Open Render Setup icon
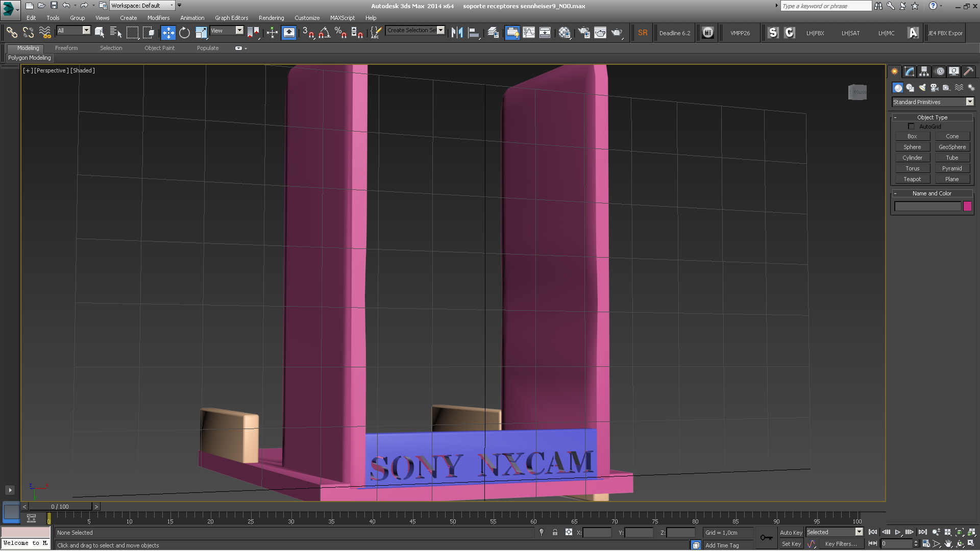 tap(583, 33)
